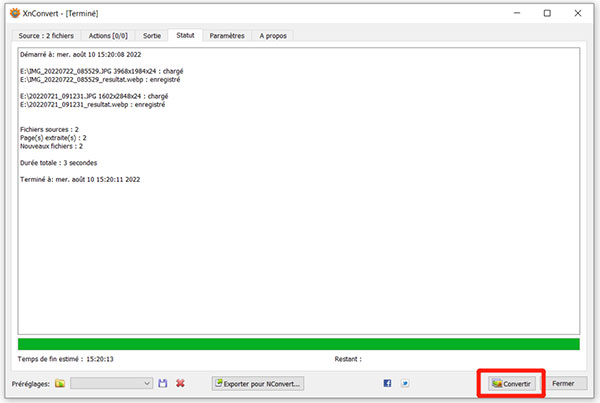
Task: Click 'Temps de fin estimé' label
Action: pyautogui.click(x=50, y=359)
